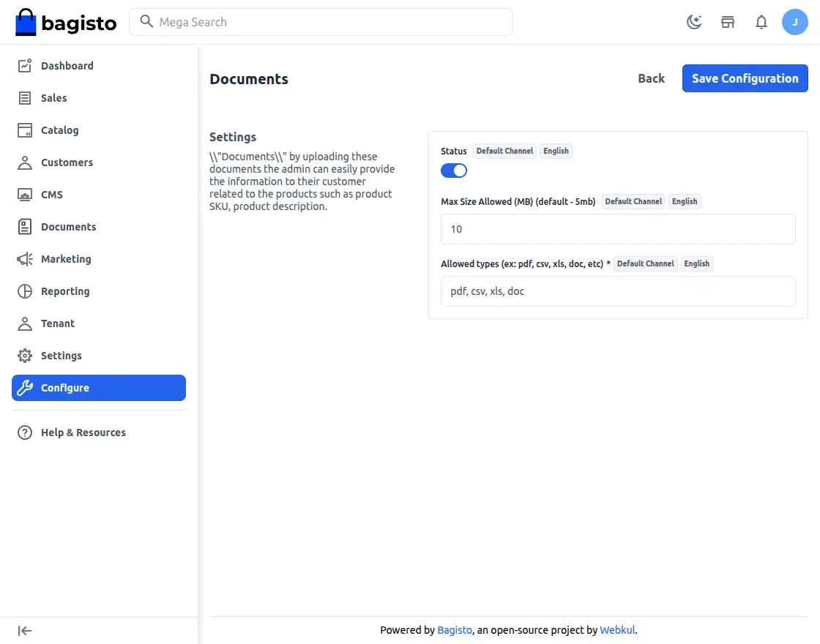This screenshot has width=820, height=644.
Task: Click the Reporting pie chart icon
Action: [x=25, y=291]
